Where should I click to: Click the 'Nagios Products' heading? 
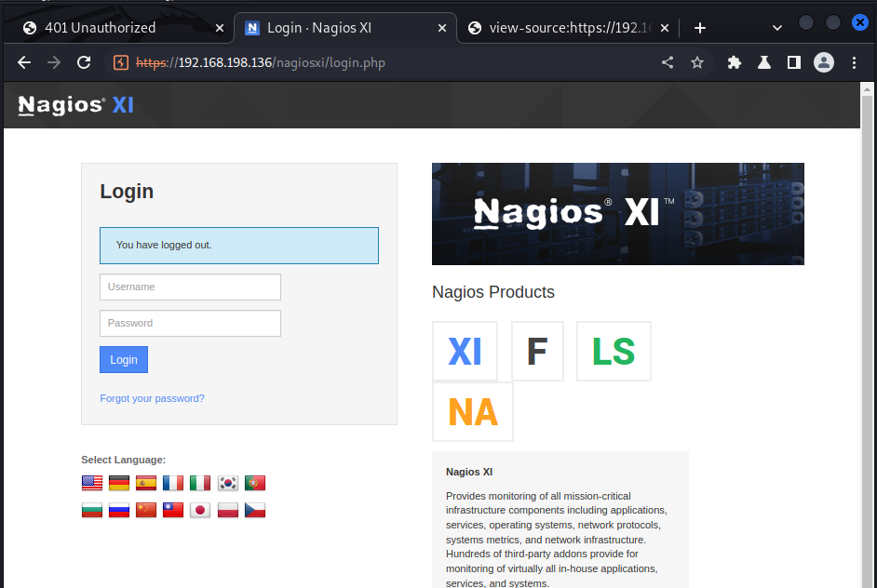point(493,292)
